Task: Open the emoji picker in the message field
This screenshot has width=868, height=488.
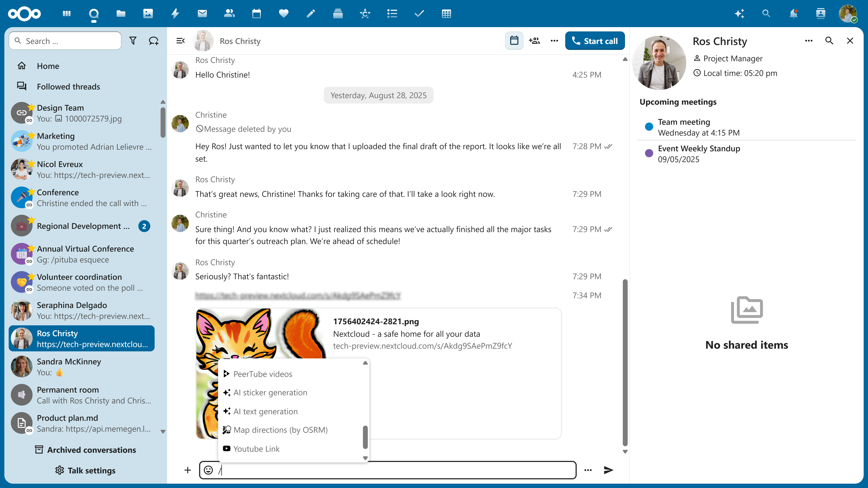Action: tap(208, 470)
